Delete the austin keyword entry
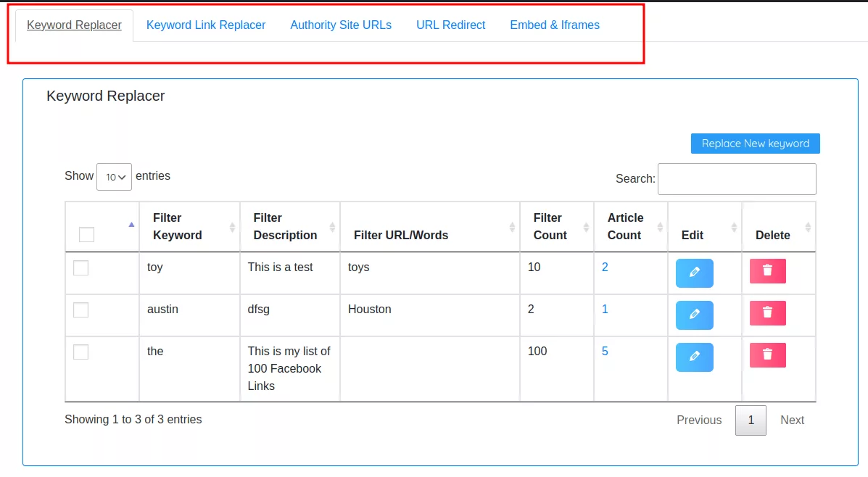The height and width of the screenshot is (477, 868). pyautogui.click(x=767, y=313)
